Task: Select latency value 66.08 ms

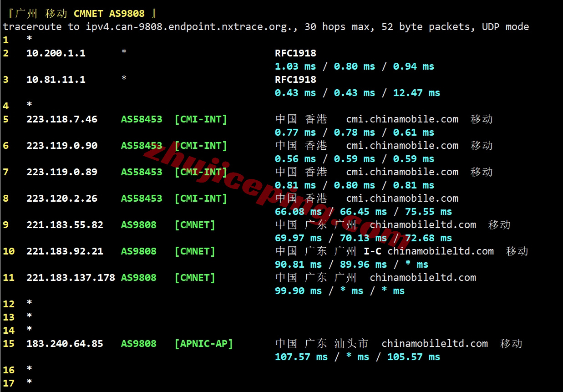Action: (298, 212)
